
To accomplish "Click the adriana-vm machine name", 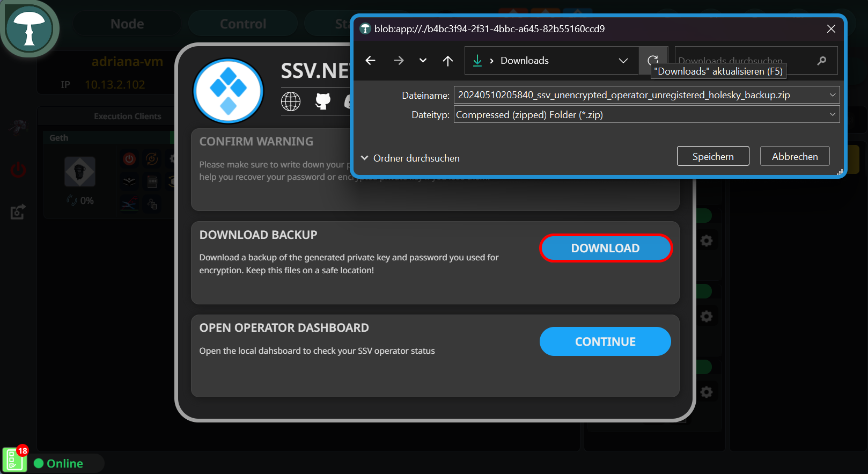I will (x=127, y=62).
